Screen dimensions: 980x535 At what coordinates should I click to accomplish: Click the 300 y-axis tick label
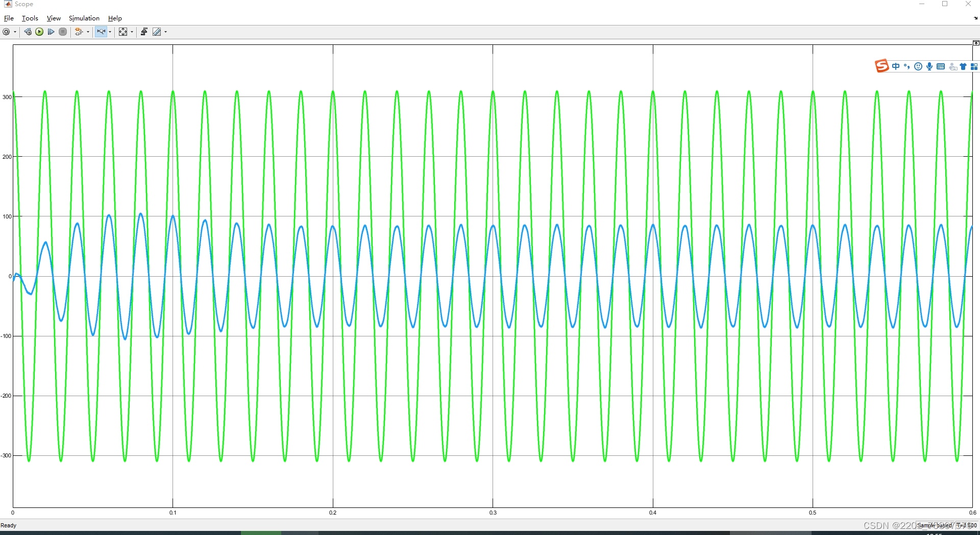[7, 97]
